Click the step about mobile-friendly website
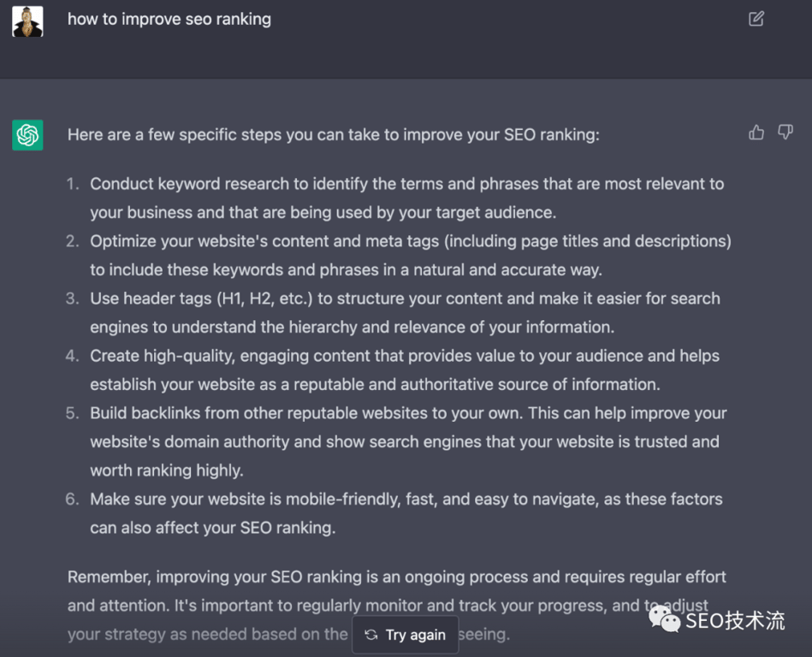 tap(406, 513)
